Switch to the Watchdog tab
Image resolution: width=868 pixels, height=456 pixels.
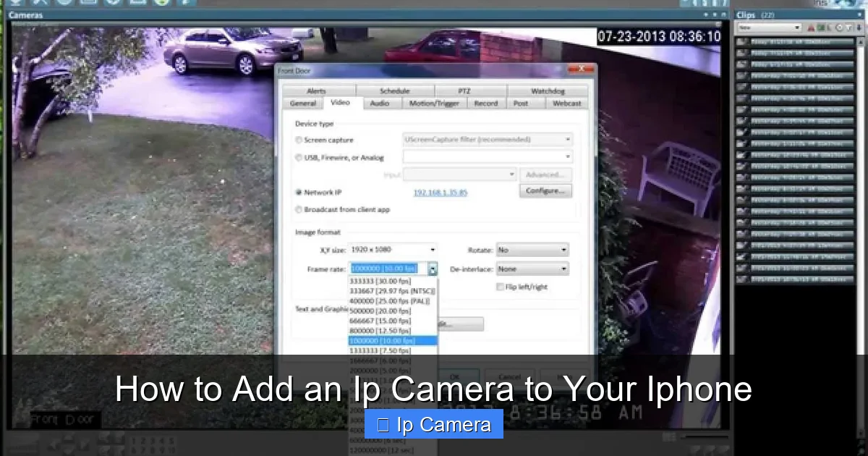[x=548, y=91]
